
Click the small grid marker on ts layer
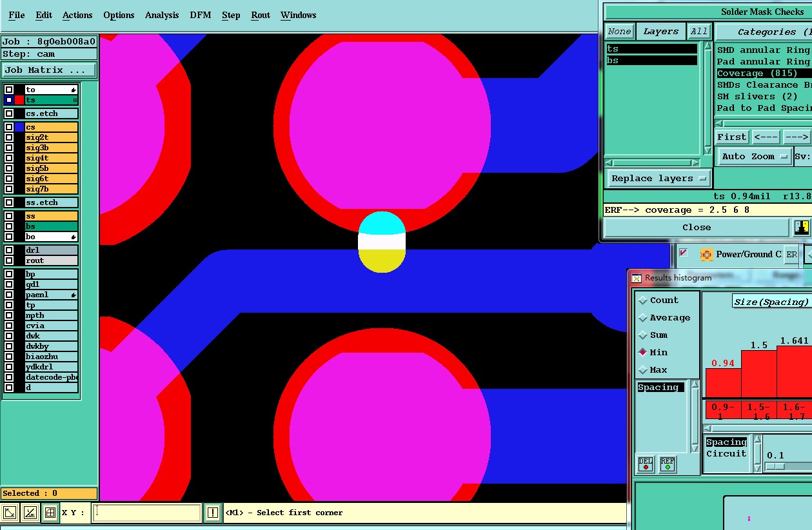click(75, 100)
